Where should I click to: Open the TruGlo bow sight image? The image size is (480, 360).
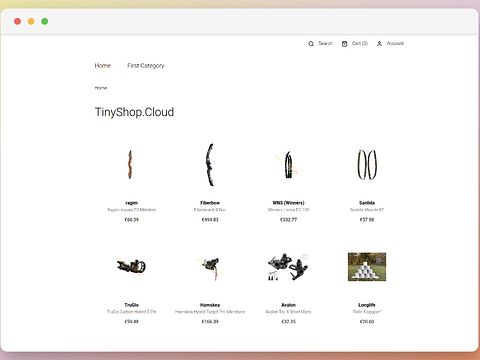[131, 266]
